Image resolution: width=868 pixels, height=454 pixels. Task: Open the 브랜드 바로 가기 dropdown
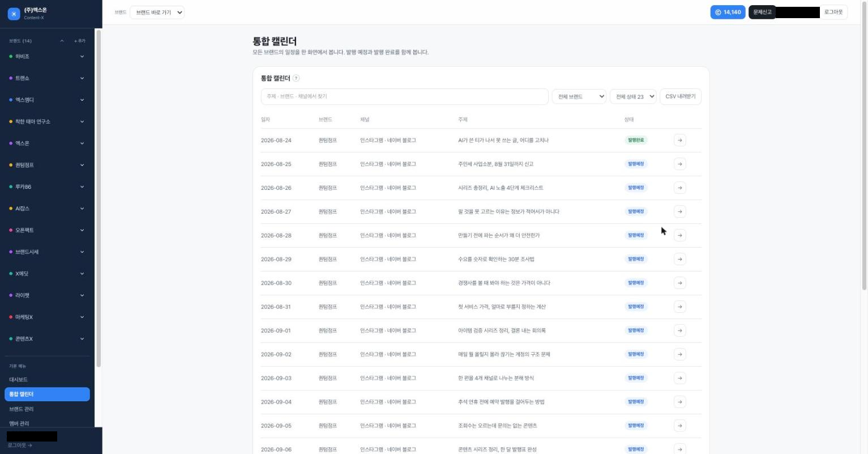[x=157, y=12]
